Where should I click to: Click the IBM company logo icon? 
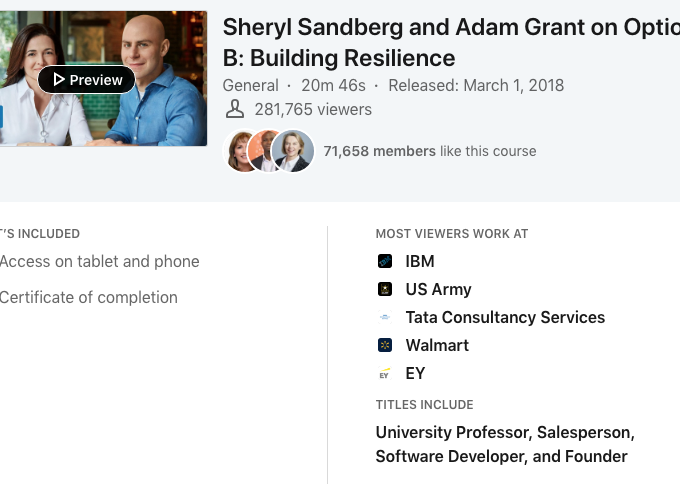[385, 261]
